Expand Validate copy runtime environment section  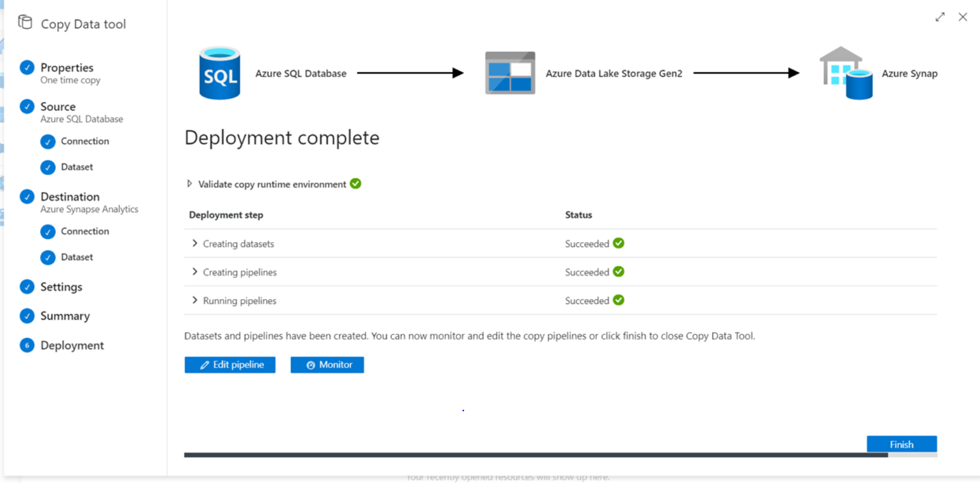(x=189, y=184)
